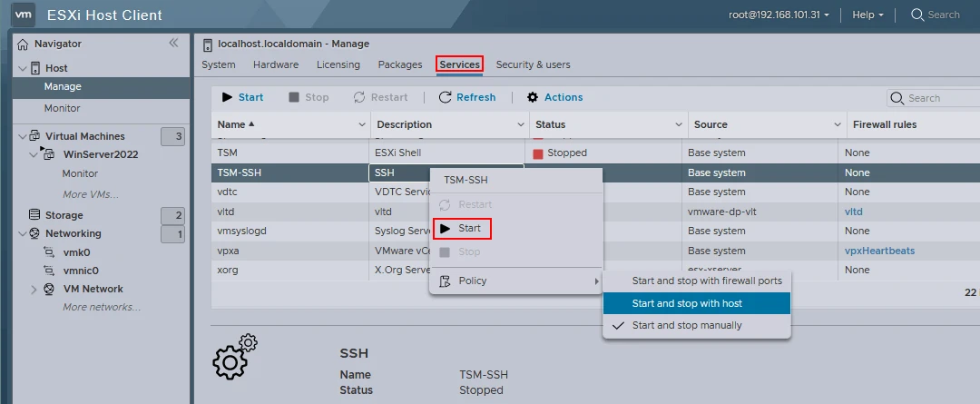The height and width of the screenshot is (404, 980).
Task: Click the Virtual Machines count badge 3
Action: pyautogui.click(x=173, y=136)
